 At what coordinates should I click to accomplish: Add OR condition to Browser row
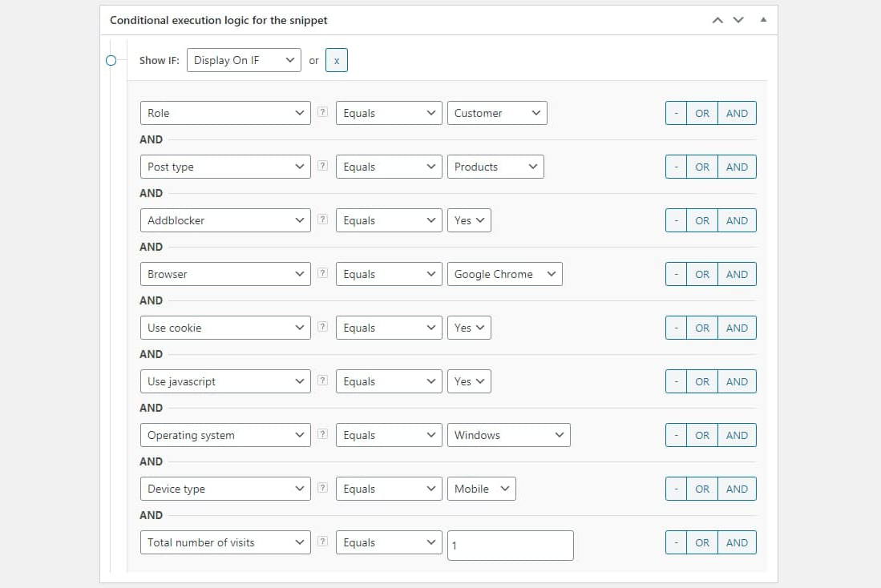(x=701, y=274)
